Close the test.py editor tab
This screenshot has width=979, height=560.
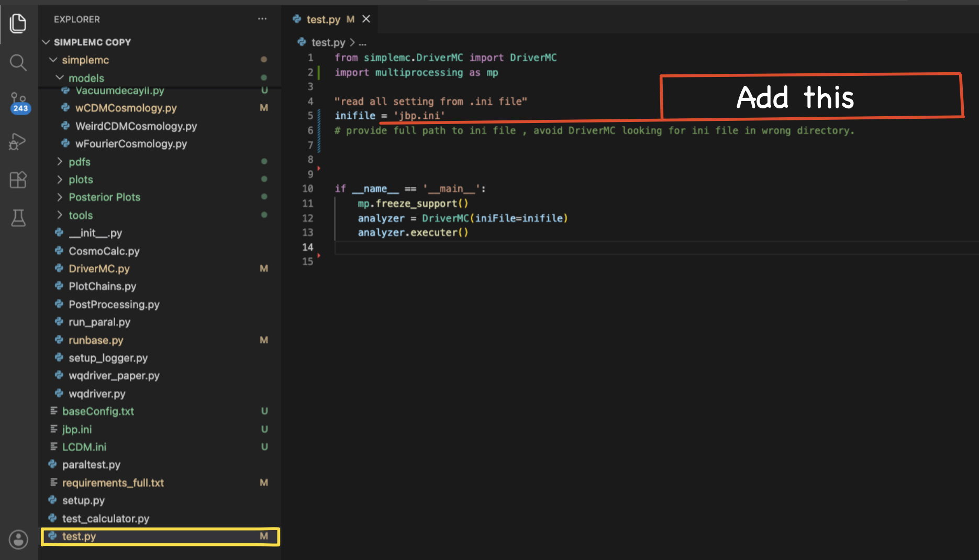coord(366,19)
